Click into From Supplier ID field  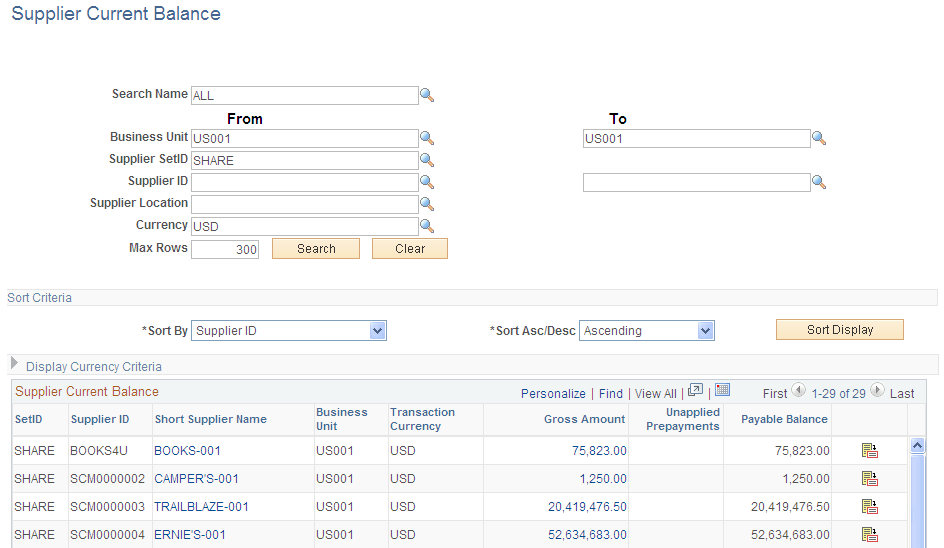(305, 182)
